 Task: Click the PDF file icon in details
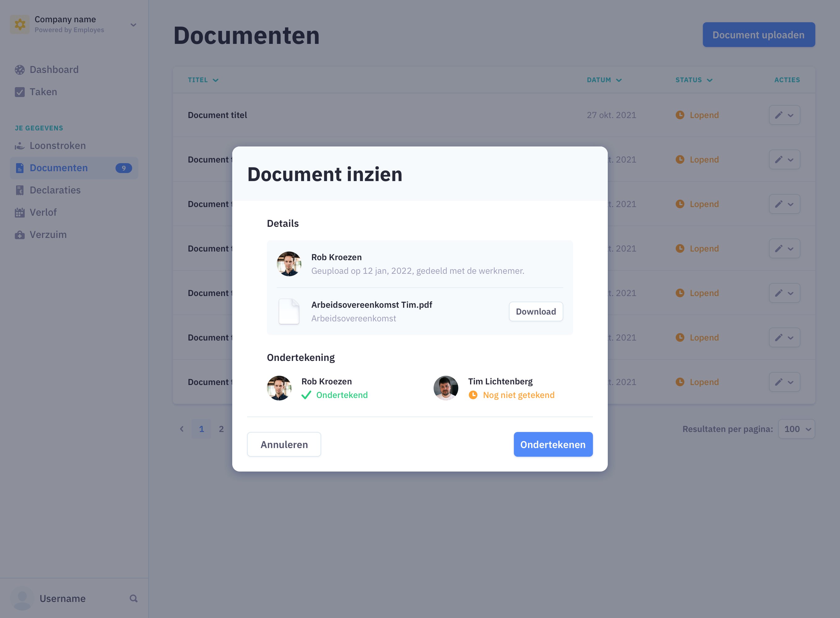289,311
